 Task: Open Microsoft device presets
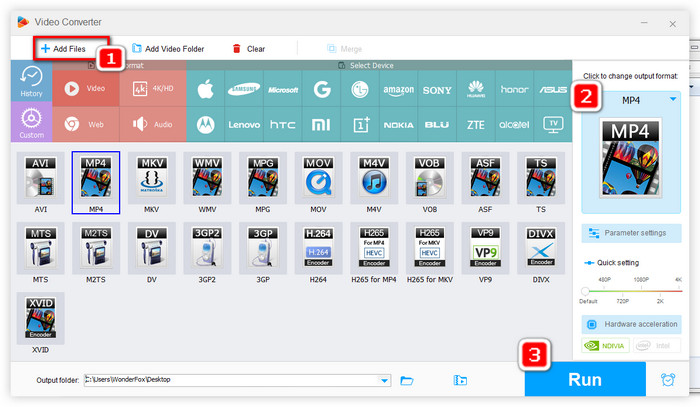[x=283, y=89]
